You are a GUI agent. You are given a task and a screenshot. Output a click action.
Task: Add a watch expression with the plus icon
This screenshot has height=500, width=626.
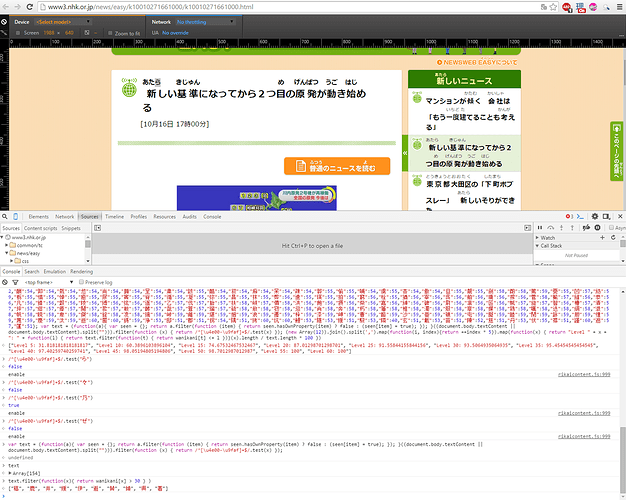click(602, 238)
